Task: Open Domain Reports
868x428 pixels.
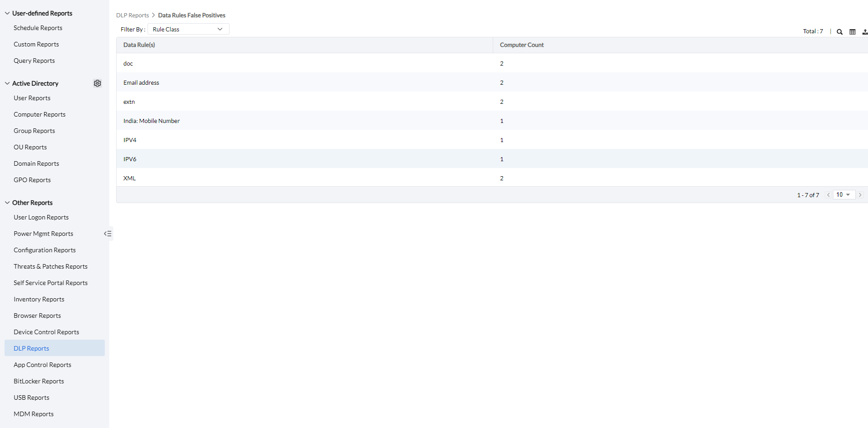Action: (36, 163)
